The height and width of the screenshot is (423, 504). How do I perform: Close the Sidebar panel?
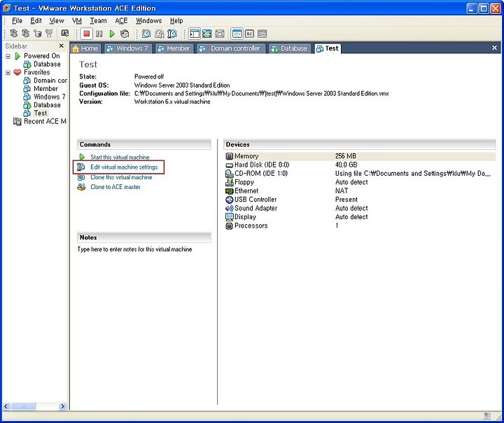62,46
